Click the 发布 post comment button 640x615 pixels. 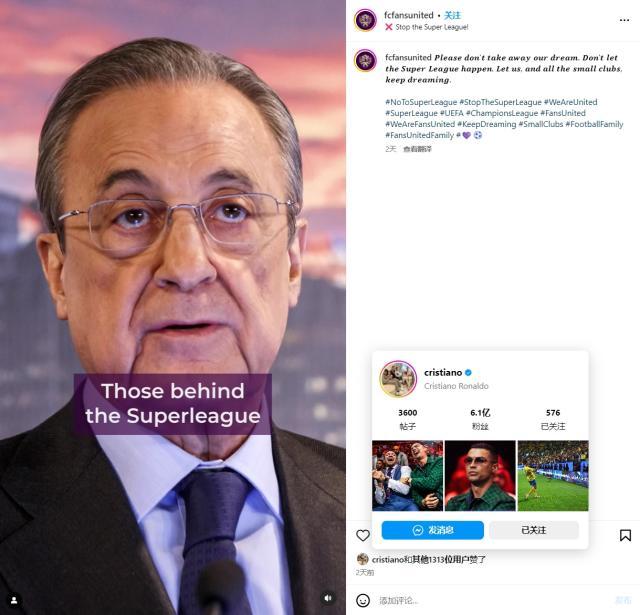pyautogui.click(x=622, y=600)
